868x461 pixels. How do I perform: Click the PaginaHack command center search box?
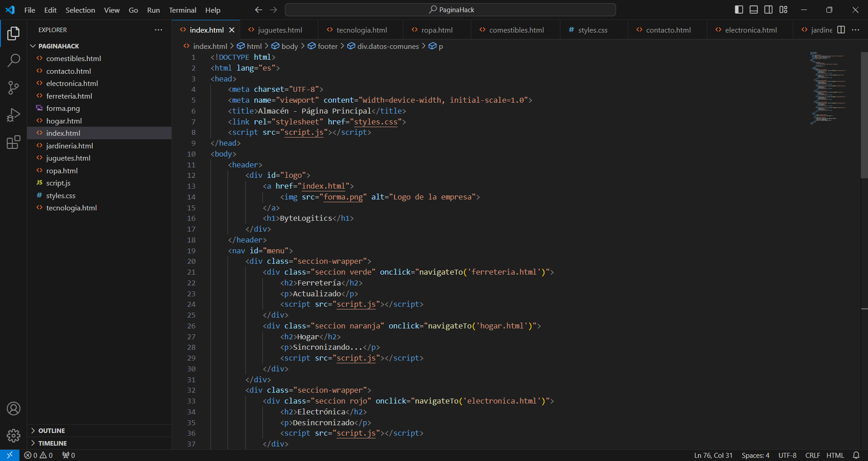[451, 10]
